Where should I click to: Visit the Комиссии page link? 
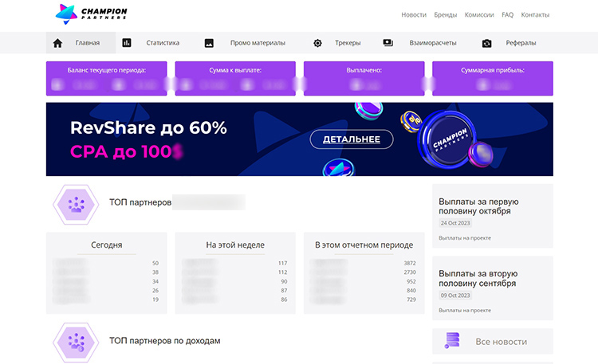[479, 14]
